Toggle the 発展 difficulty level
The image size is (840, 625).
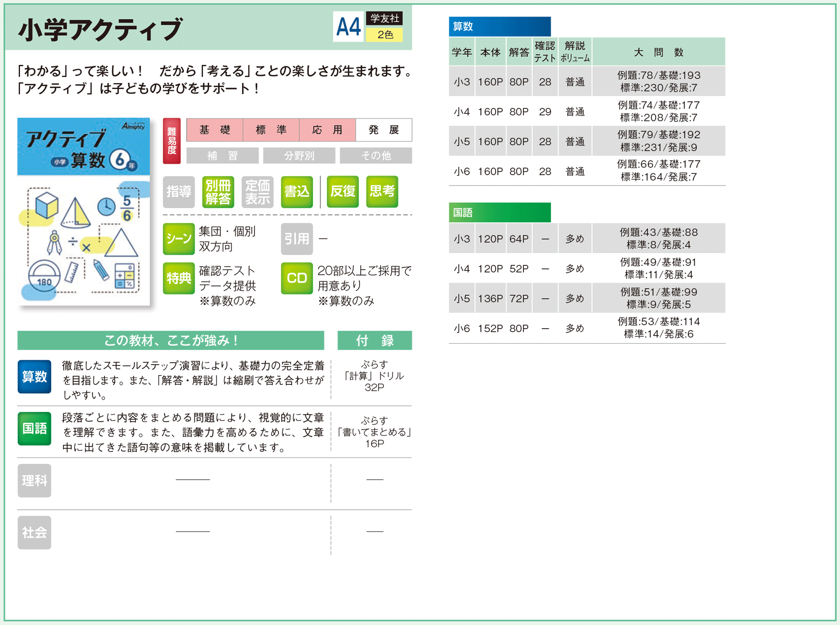pyautogui.click(x=383, y=130)
